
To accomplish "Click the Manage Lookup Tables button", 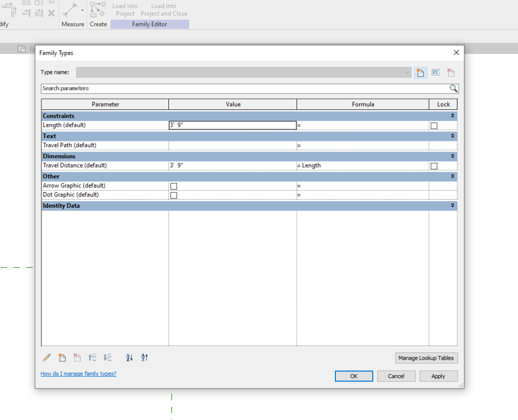I will tap(426, 358).
